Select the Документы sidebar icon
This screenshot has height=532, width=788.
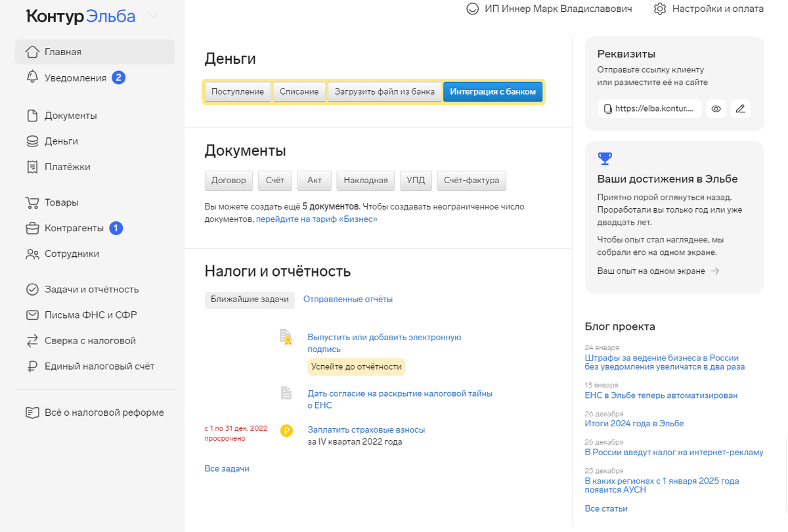click(32, 115)
